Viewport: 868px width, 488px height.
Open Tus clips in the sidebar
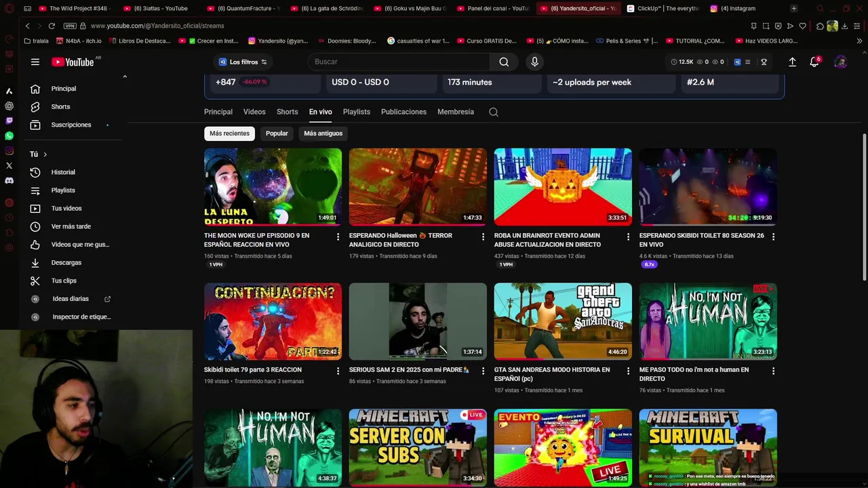pyautogui.click(x=64, y=281)
